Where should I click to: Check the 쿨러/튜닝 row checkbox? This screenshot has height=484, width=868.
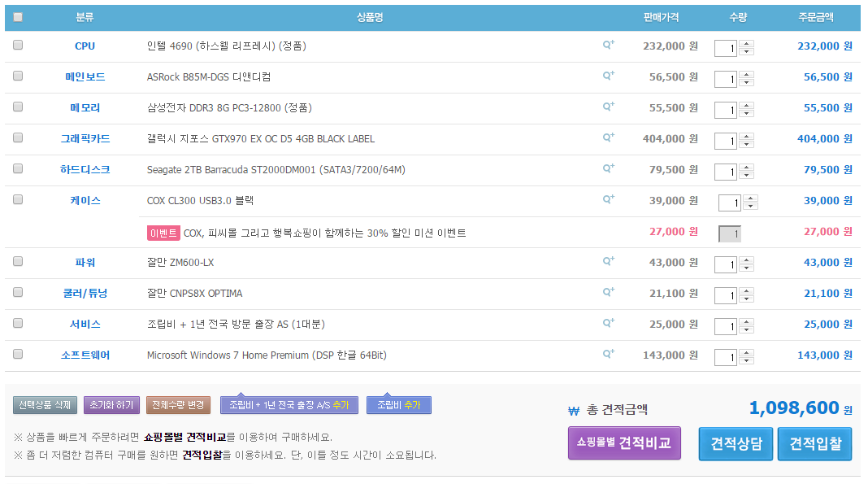coord(18,292)
